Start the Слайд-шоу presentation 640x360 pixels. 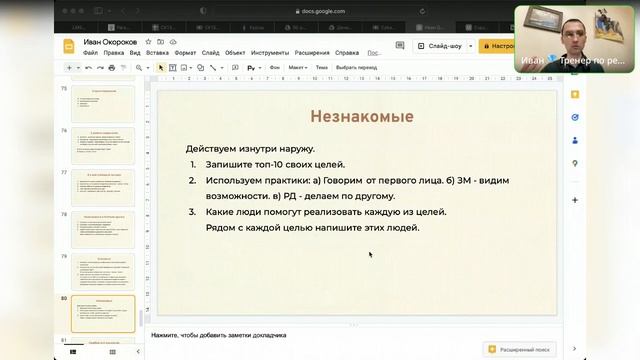coord(440,46)
